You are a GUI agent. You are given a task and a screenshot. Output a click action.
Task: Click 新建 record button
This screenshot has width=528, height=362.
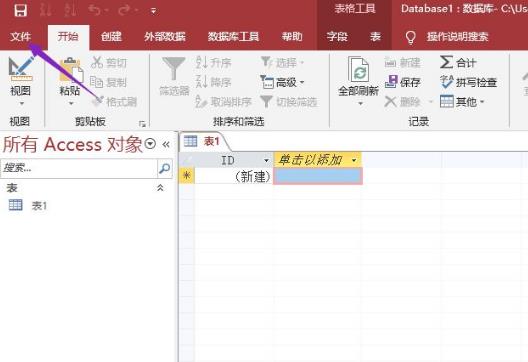tap(403, 62)
